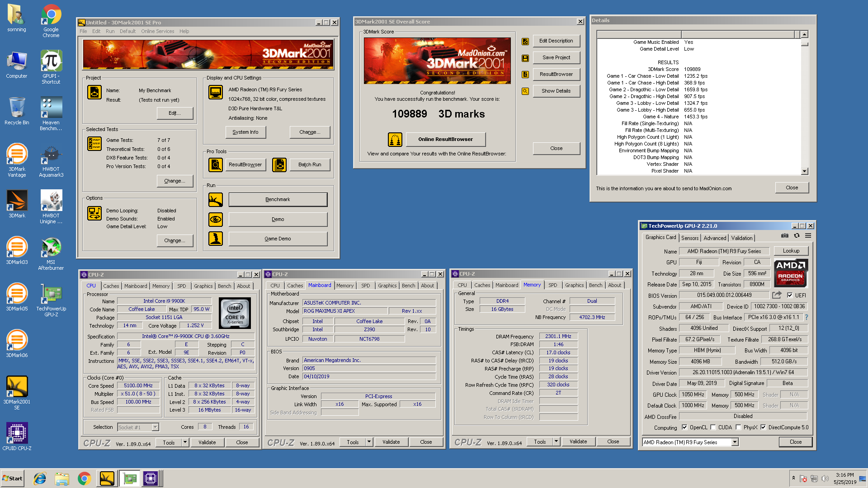Open File Explorer from taskbar
Viewport: 868px width, 488px height.
coord(62,479)
